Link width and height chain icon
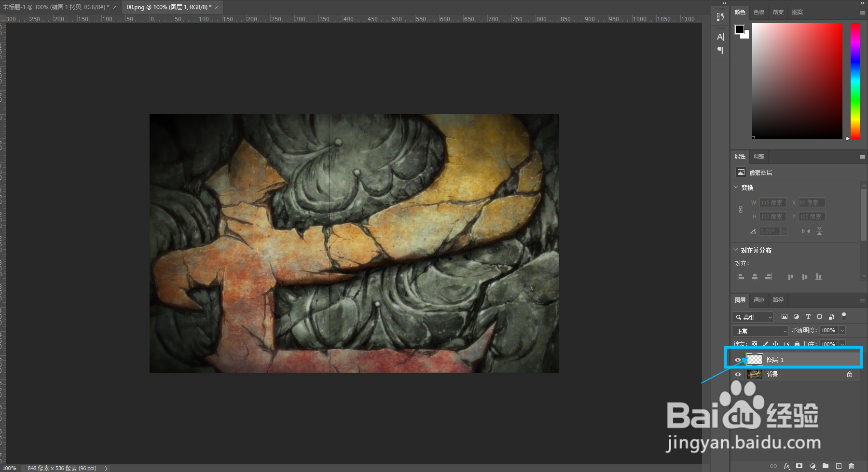868x472 pixels. click(x=741, y=210)
